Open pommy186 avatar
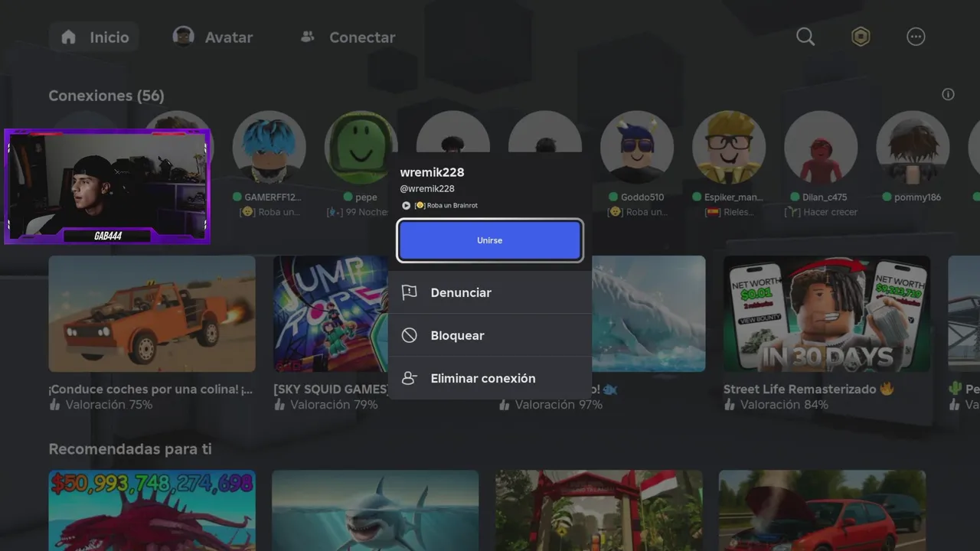This screenshot has width=980, height=551. click(x=913, y=148)
